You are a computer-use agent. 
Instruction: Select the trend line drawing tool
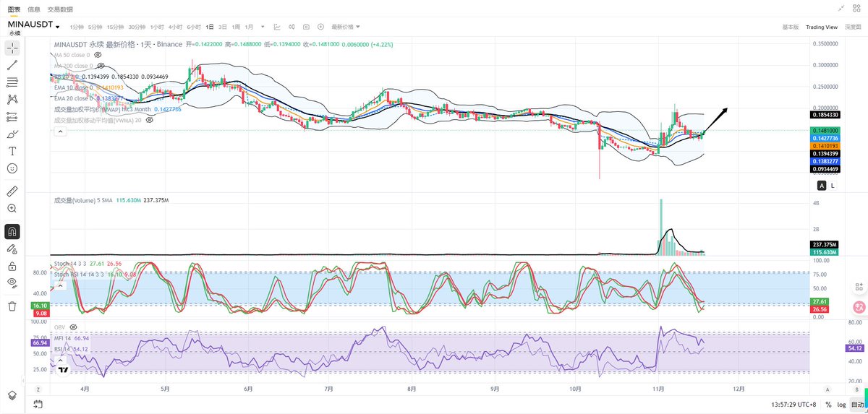[x=12, y=65]
